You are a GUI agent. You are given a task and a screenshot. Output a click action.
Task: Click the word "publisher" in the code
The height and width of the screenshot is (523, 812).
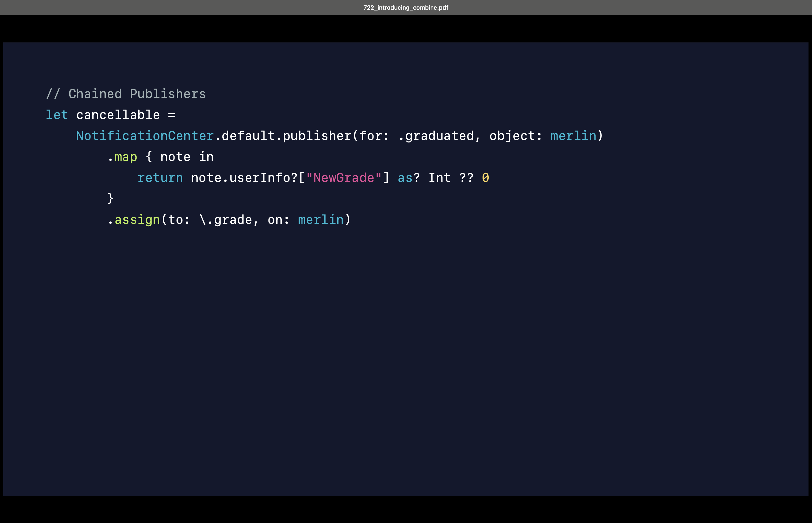click(317, 136)
